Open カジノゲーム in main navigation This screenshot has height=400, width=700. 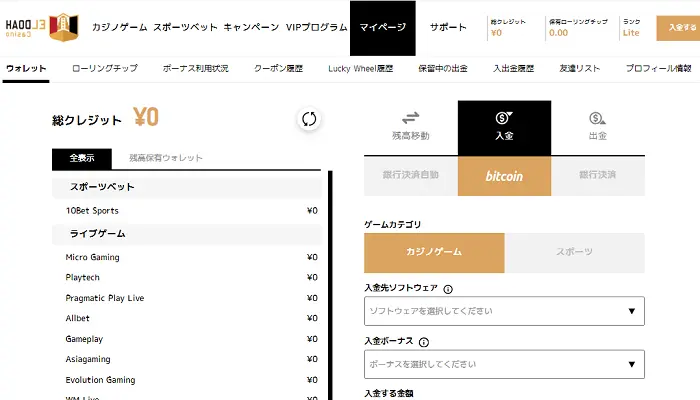[x=120, y=27]
